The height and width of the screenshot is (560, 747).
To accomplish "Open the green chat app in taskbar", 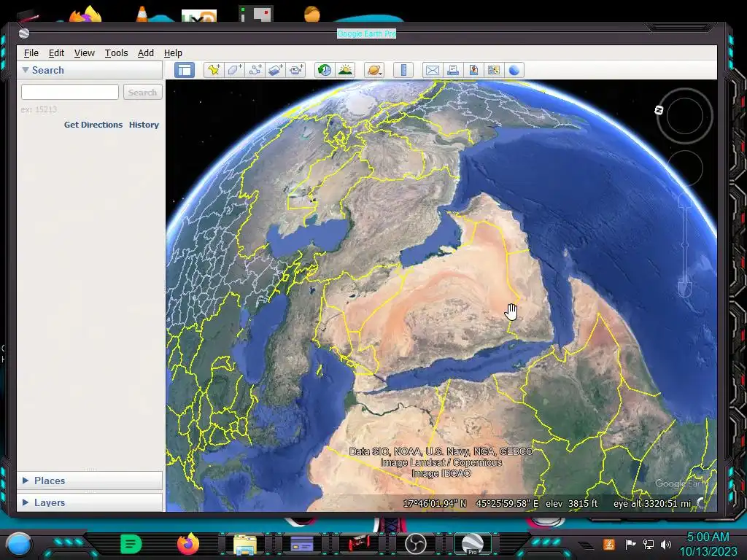I will pyautogui.click(x=131, y=544).
